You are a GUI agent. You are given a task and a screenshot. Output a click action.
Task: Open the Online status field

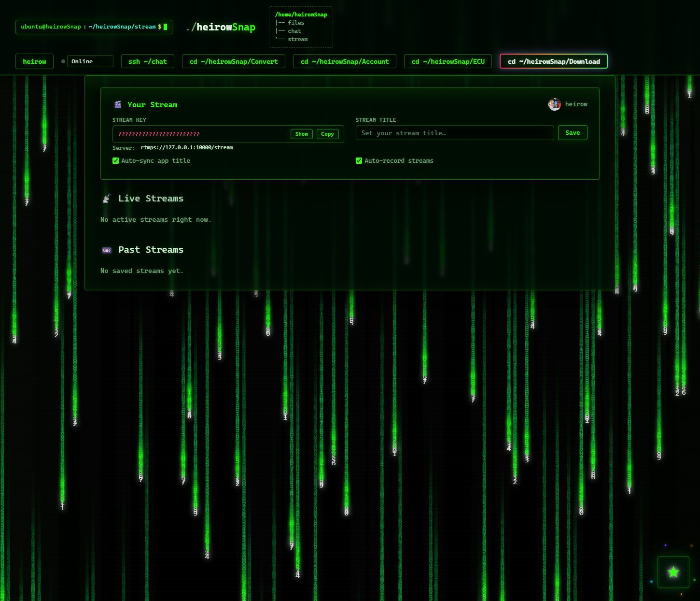90,61
